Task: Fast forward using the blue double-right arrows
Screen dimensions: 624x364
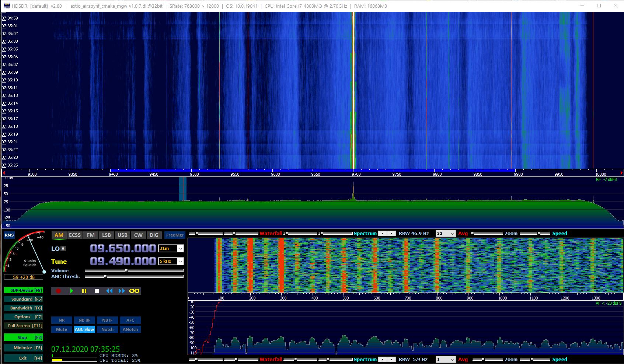Action: click(x=122, y=291)
